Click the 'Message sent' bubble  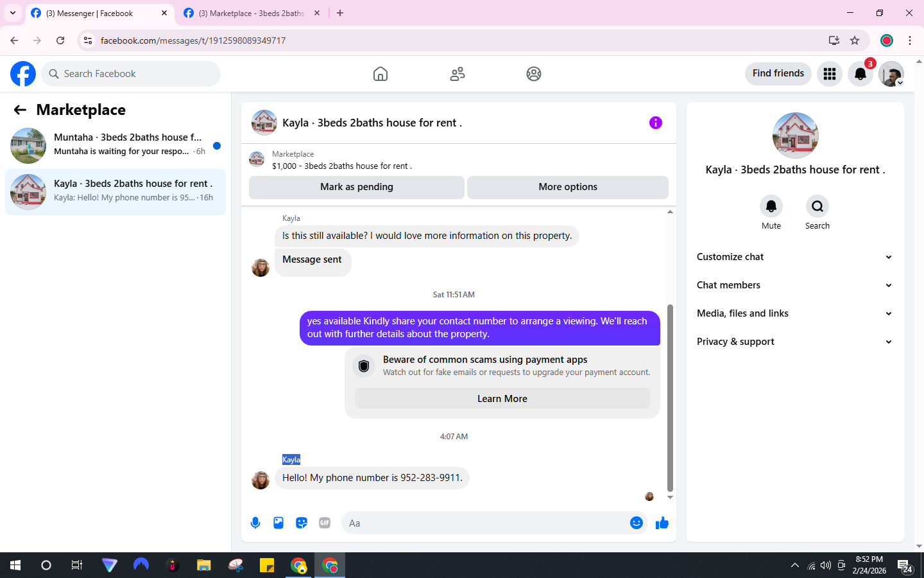tap(312, 261)
